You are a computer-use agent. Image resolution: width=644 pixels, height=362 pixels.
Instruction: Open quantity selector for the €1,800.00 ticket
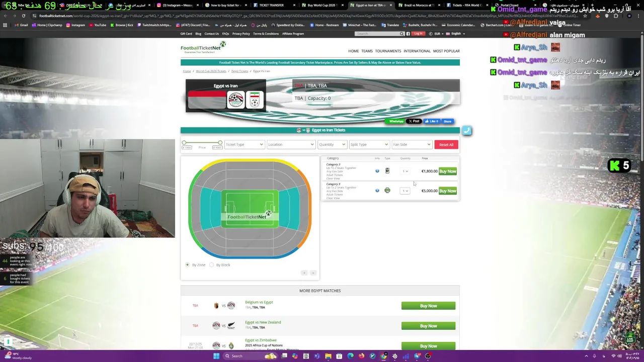pyautogui.click(x=405, y=171)
